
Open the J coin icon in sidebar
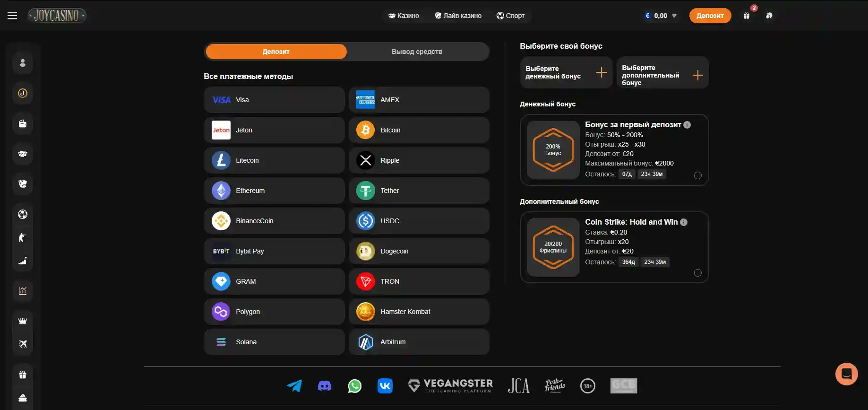click(x=23, y=93)
